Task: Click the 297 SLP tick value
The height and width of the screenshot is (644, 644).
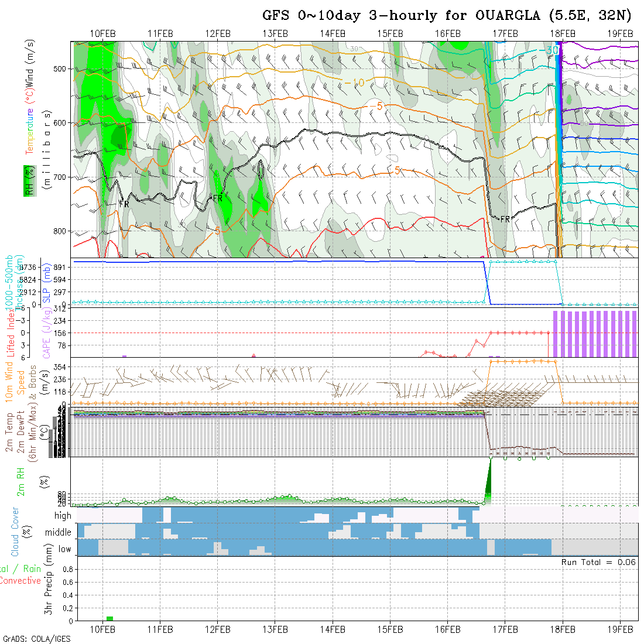Action: coord(60,292)
